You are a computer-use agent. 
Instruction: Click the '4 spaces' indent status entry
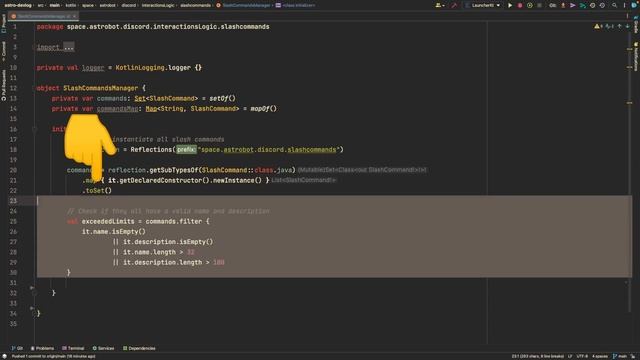point(600,356)
